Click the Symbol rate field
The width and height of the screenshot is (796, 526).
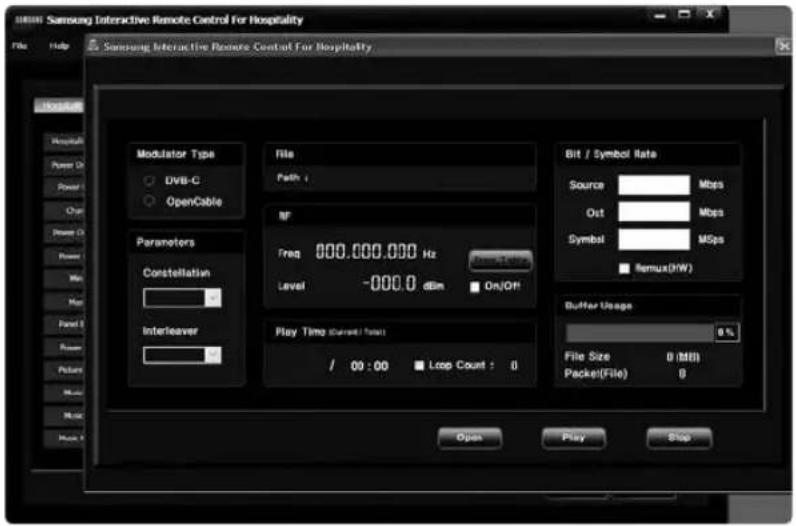654,240
